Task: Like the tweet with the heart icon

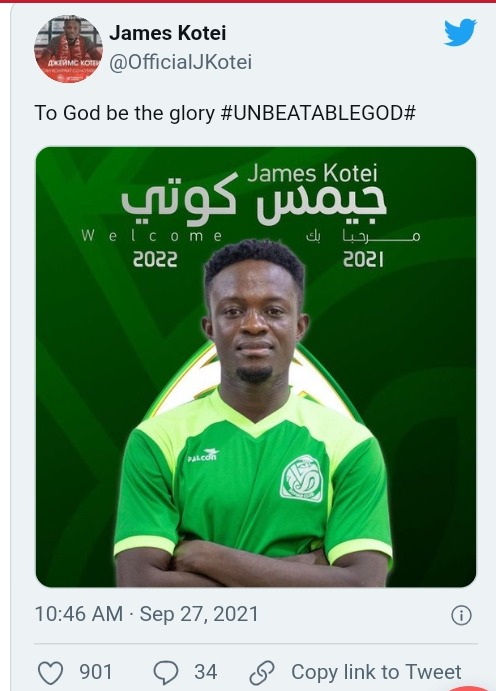Action: [x=50, y=672]
